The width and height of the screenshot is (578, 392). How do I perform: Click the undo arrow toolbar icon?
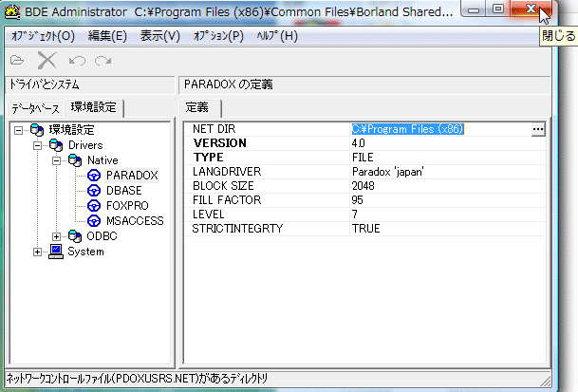click(x=77, y=61)
